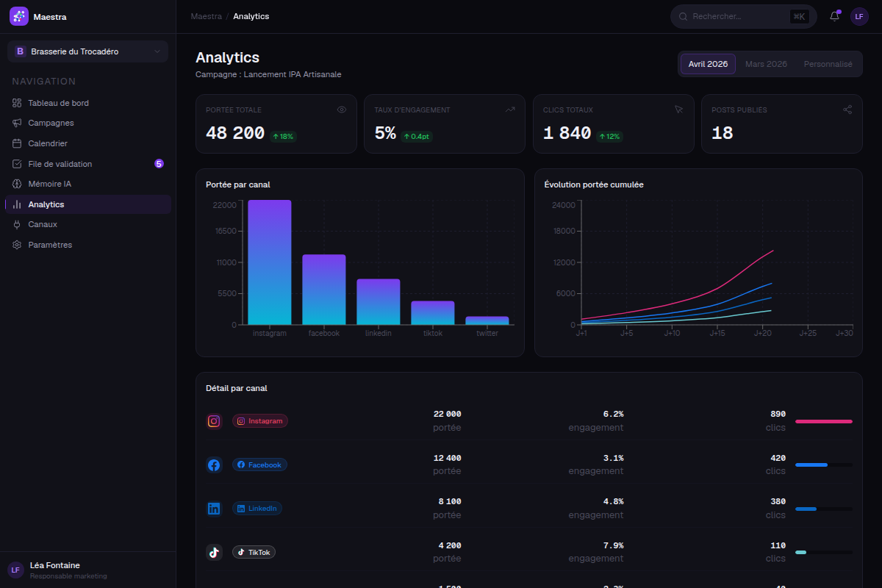Click the LinkedIn clicks progress bar
Viewport: 882px width, 588px height.
click(x=824, y=509)
